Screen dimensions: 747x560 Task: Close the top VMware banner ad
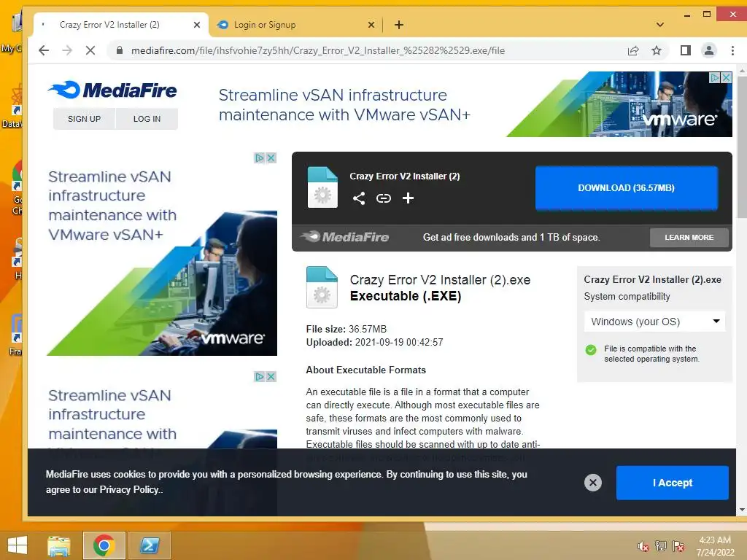[726, 77]
